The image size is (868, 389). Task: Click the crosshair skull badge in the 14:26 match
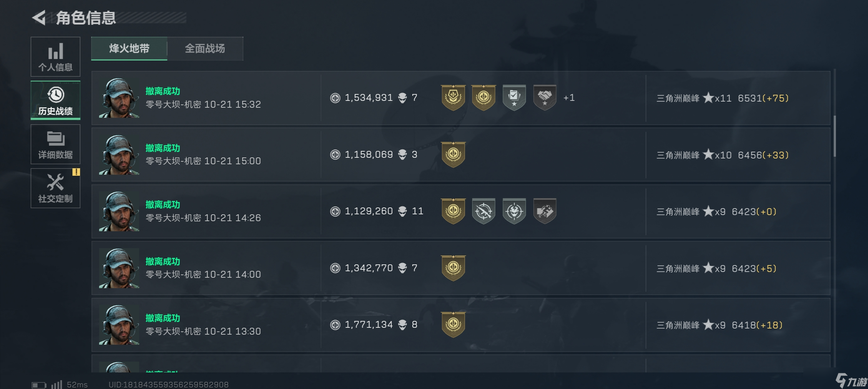pyautogui.click(x=514, y=211)
